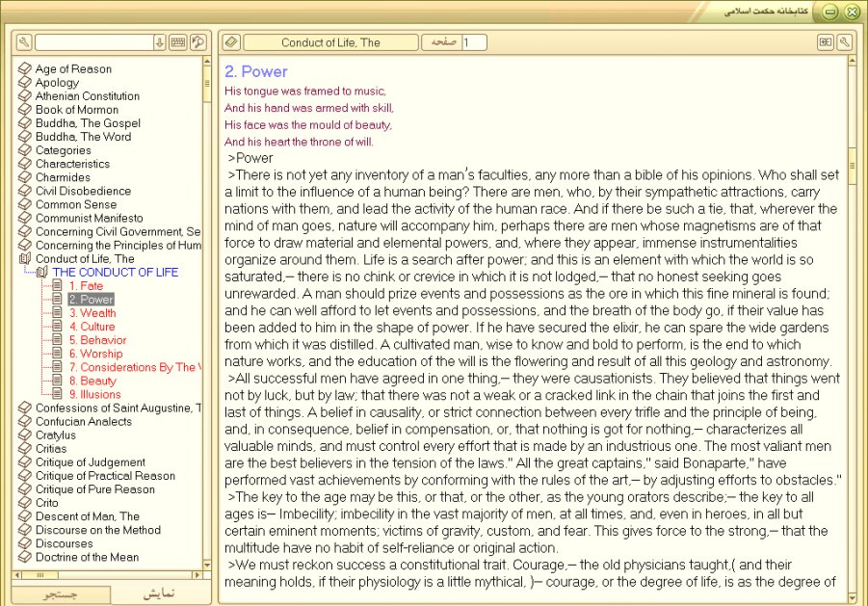Click the reader pane scroll-up arrow
Screen dimensions: 868x606
coord(853,61)
